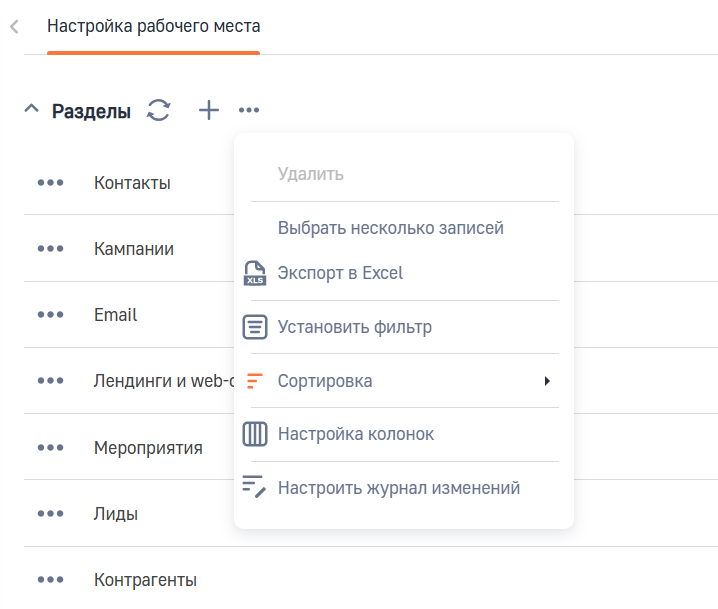
Task: Click the orange sort icon
Action: pyautogui.click(x=255, y=381)
